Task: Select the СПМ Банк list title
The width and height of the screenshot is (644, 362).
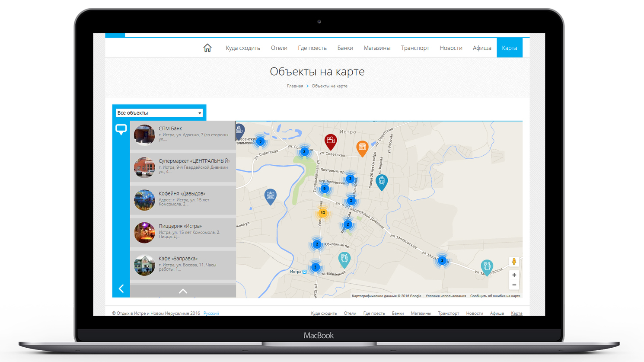Action: (x=170, y=128)
